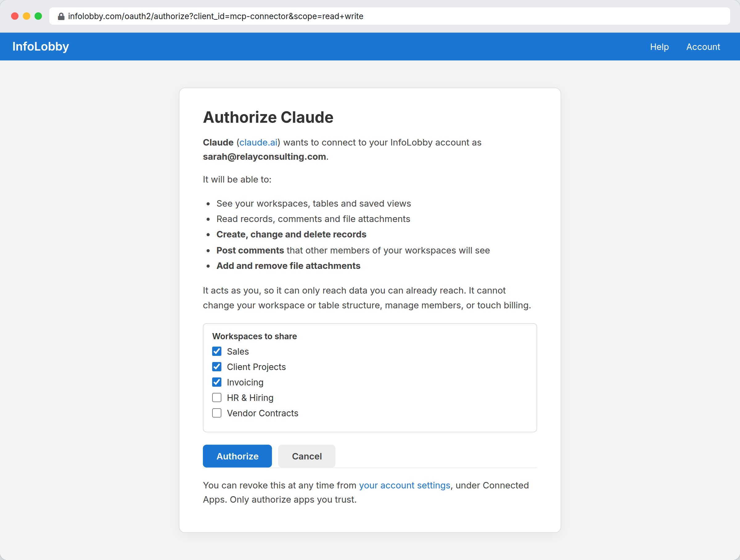Click 'Read records, comments and file attachments'

coord(313,219)
